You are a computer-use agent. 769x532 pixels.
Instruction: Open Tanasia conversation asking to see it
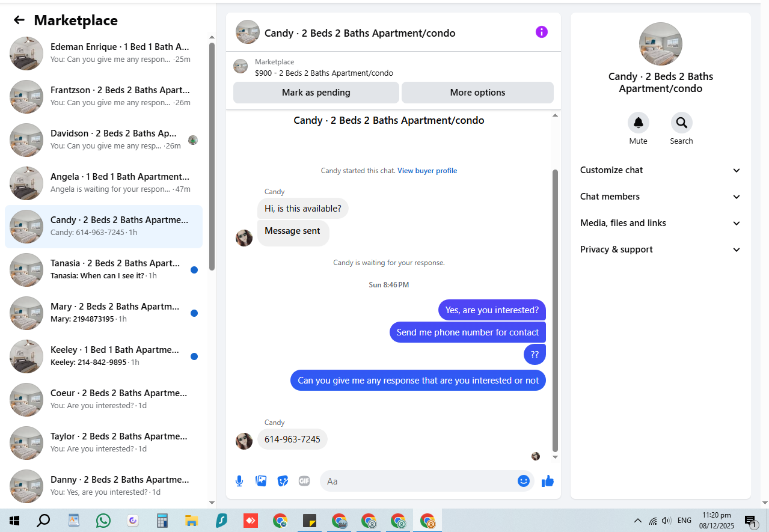click(x=103, y=270)
